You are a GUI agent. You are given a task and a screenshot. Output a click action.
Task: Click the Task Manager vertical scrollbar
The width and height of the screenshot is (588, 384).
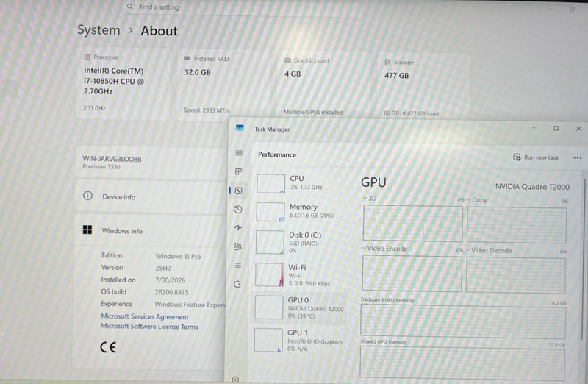584,259
